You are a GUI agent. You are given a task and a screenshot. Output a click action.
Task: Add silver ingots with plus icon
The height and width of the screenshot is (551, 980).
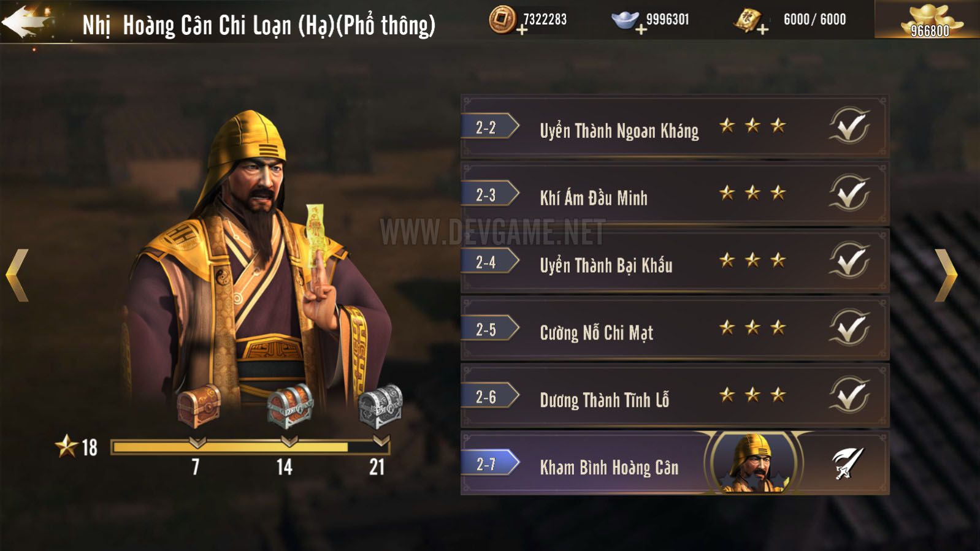(x=641, y=29)
